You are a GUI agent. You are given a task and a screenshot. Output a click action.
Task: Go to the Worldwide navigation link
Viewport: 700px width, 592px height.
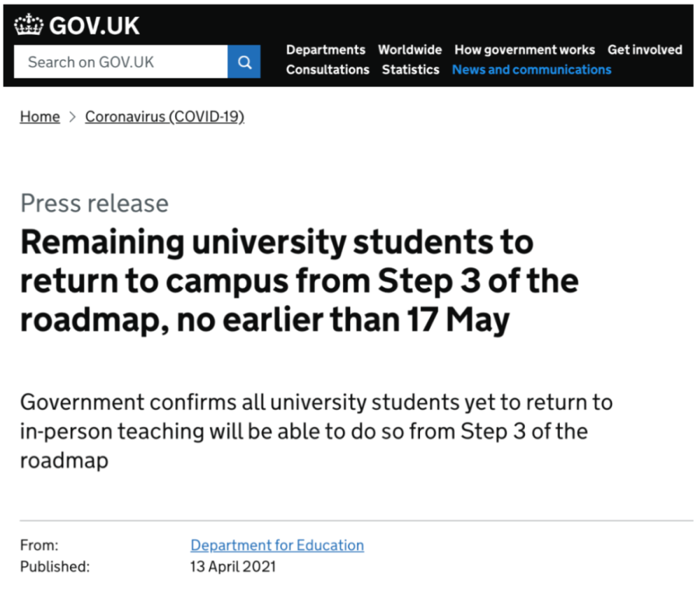(409, 50)
